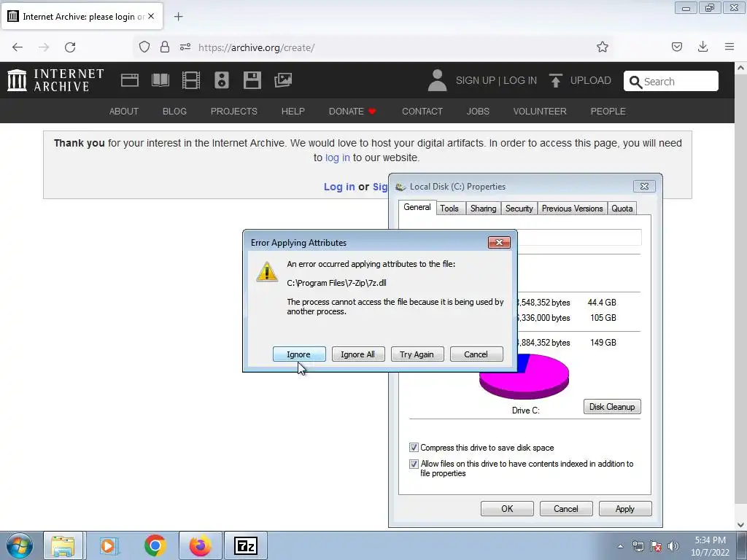Screen dimensions: 747x560
Task: Click Apply in Local Disk Properties
Action: pyautogui.click(x=625, y=508)
